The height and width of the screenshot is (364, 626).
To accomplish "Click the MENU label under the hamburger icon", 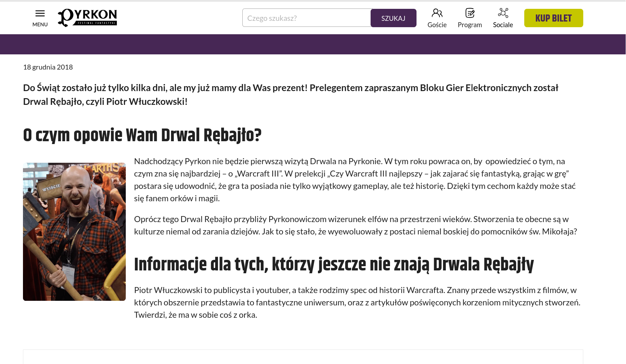I will click(x=40, y=24).
